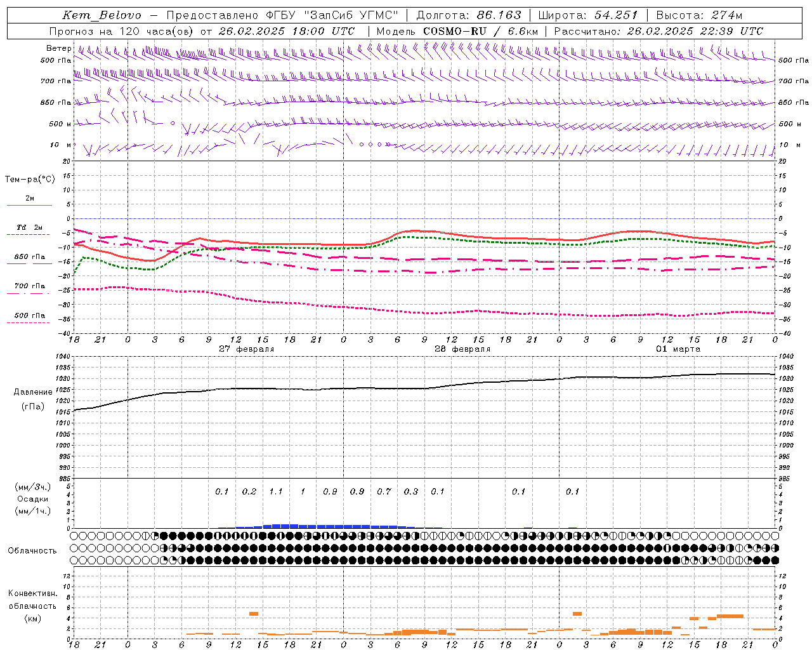Image resolution: width=812 pixels, height=650 pixels.
Task: Select the 'Модель COSMO-RU / 6.6км' label
Action: click(457, 31)
